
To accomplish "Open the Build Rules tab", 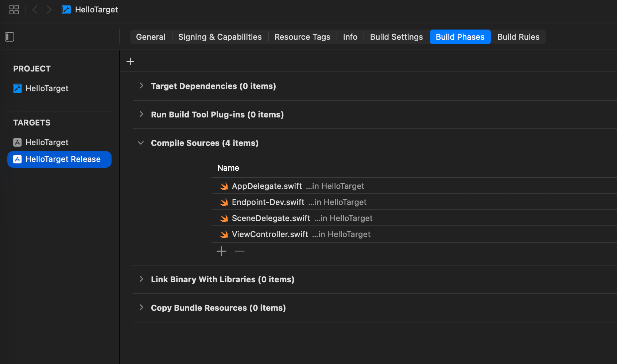I will tap(518, 37).
